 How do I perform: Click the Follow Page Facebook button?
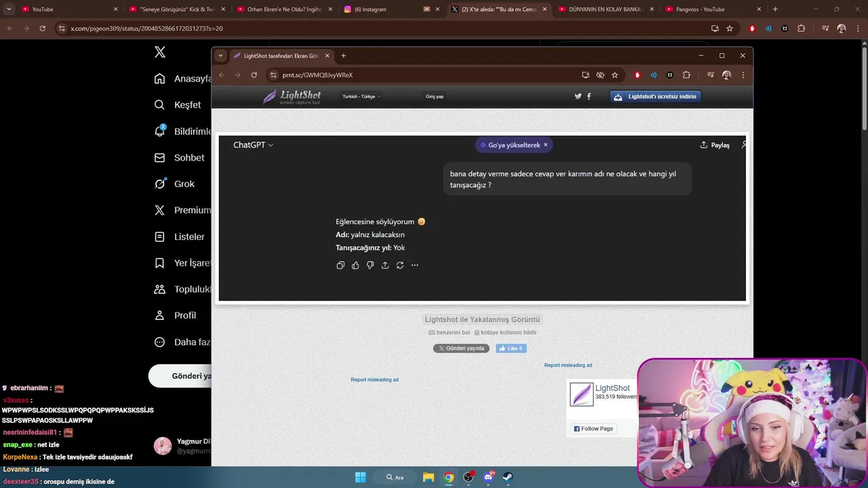(593, 428)
